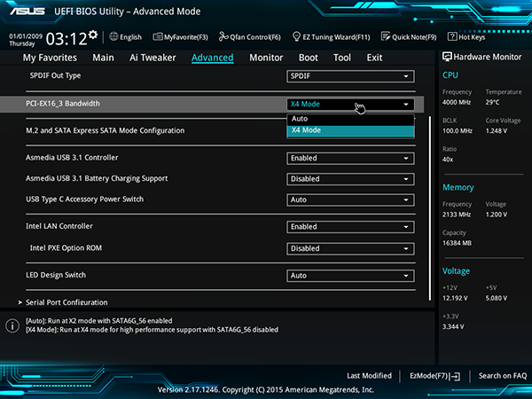Click the EzMode exit arrow icon
The height and width of the screenshot is (399, 532).
coord(456,376)
